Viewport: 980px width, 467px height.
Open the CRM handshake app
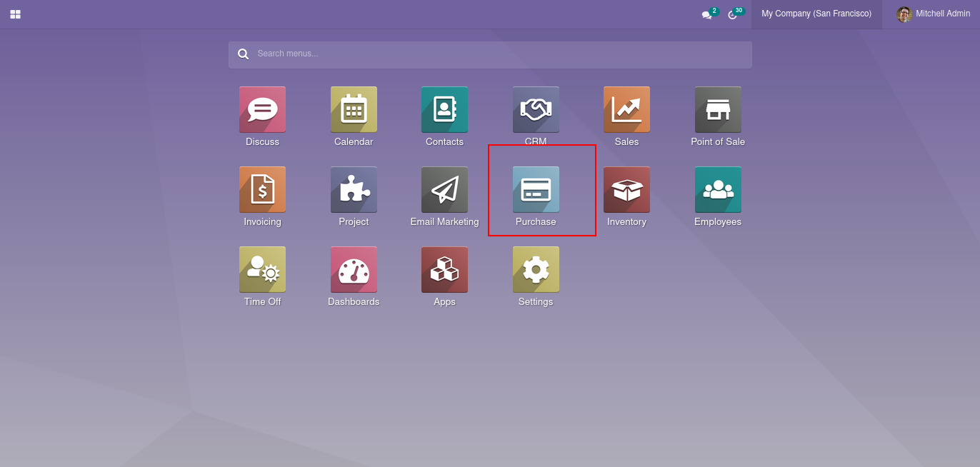[x=536, y=110]
